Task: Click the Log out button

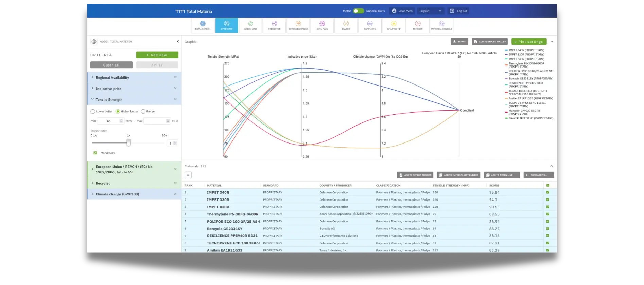Action: pos(458,11)
